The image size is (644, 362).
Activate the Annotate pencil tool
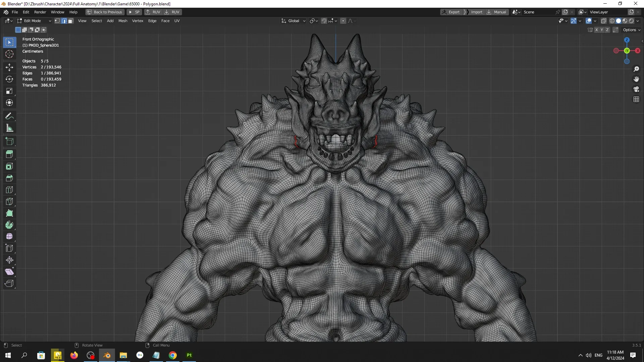point(9,116)
